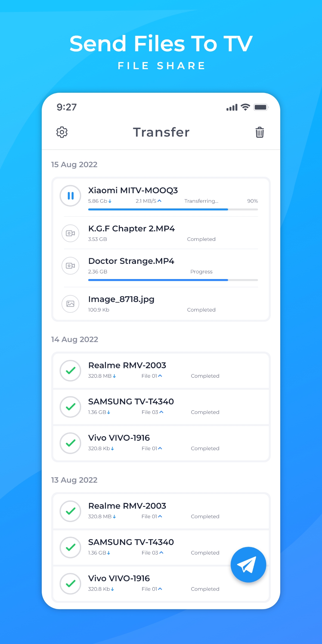
Task: Tap the trash bin delete icon
Action: tap(260, 132)
